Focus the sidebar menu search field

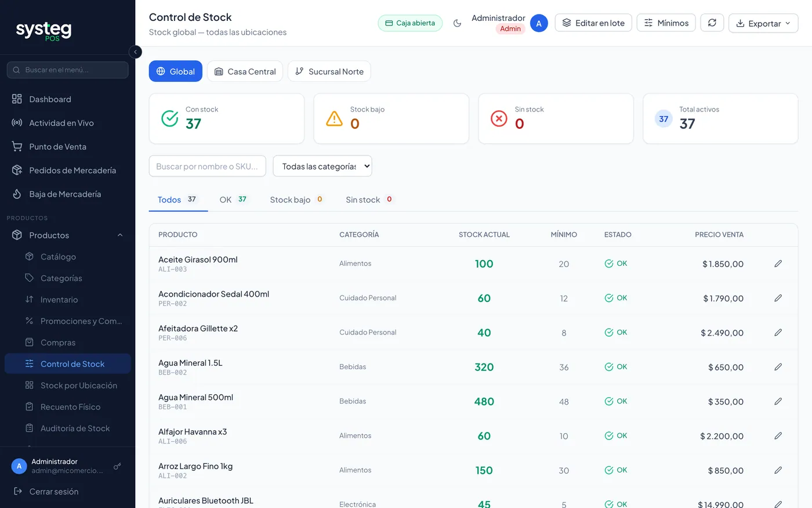click(x=67, y=70)
